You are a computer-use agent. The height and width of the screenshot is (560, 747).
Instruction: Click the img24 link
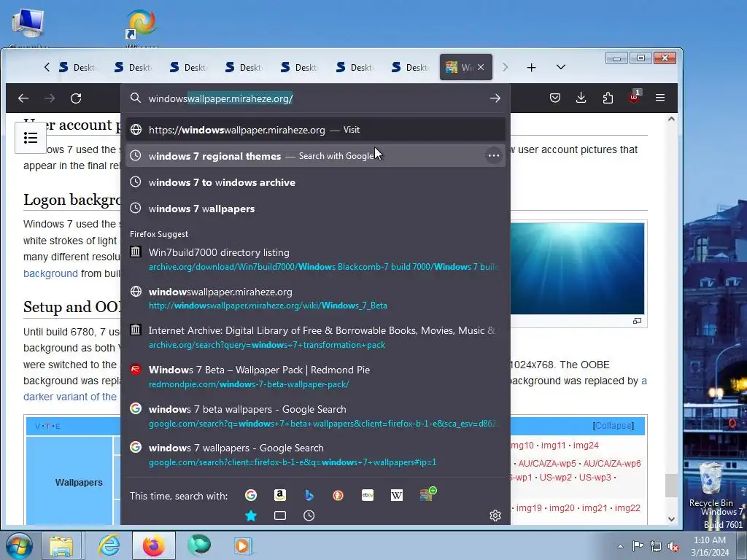tap(586, 446)
